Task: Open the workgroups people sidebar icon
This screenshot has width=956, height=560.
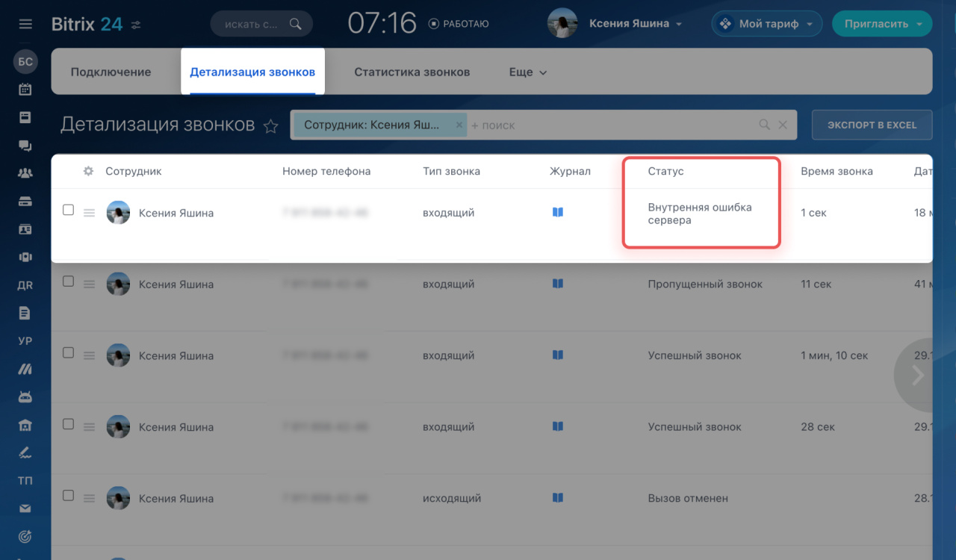Action: 25,173
